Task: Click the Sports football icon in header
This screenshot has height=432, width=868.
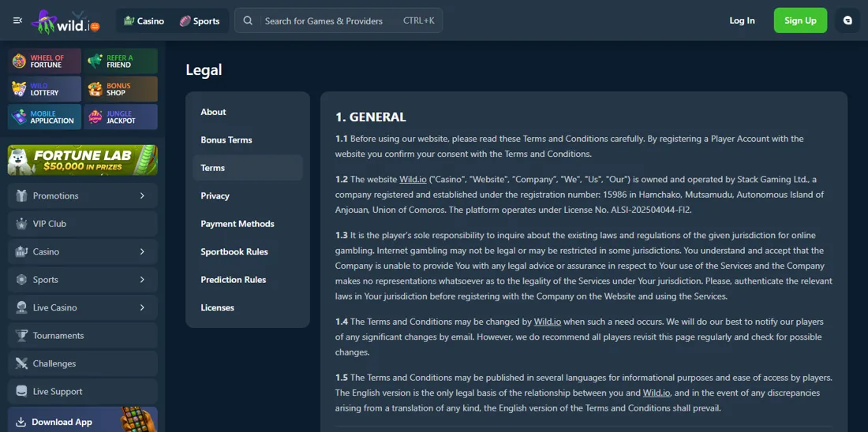Action: point(185,21)
